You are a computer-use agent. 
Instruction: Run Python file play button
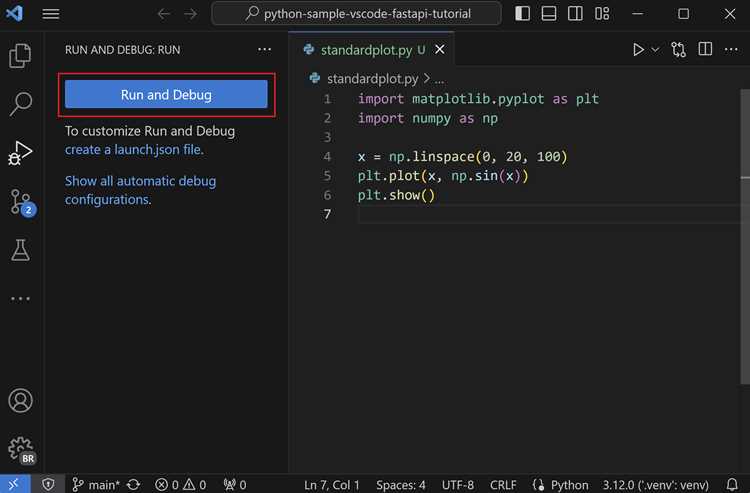(x=638, y=49)
